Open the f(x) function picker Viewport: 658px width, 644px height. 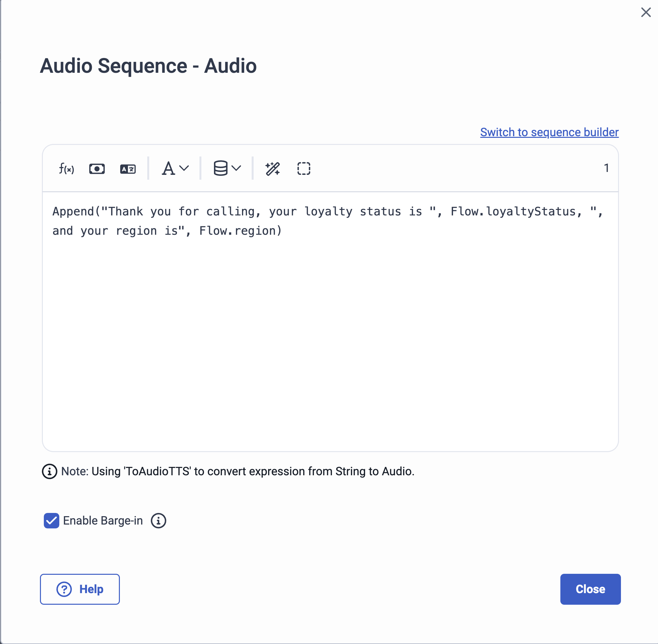[66, 168]
